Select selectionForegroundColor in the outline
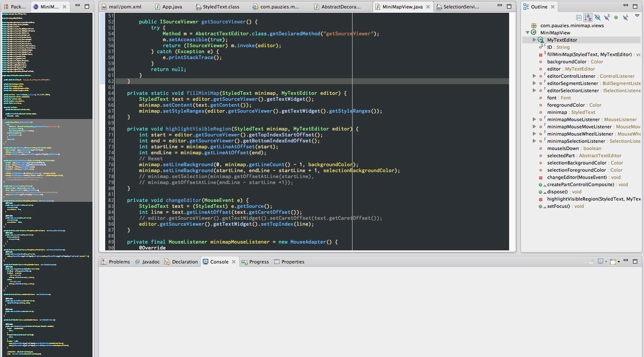The image size is (644, 357). click(x=585, y=170)
